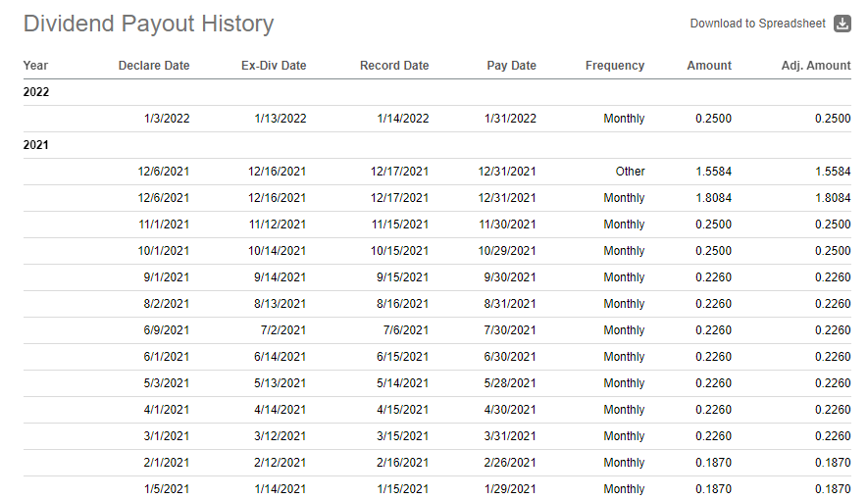Select declare date 6/9/2021
This screenshot has width=868, height=500.
(x=167, y=330)
